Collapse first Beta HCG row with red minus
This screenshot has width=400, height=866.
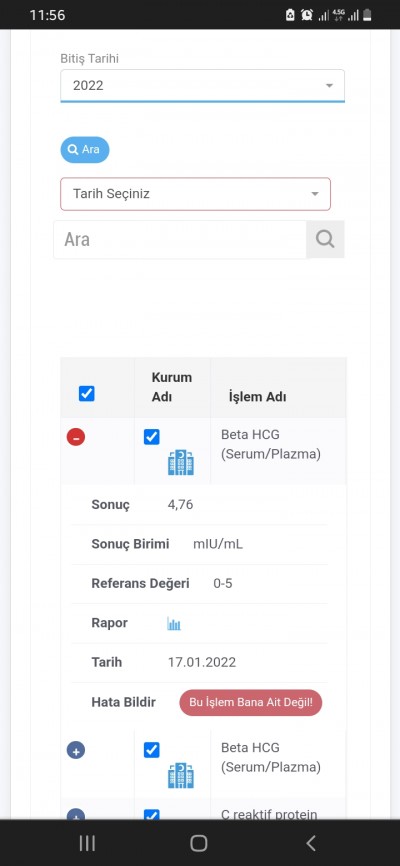pyautogui.click(x=76, y=437)
